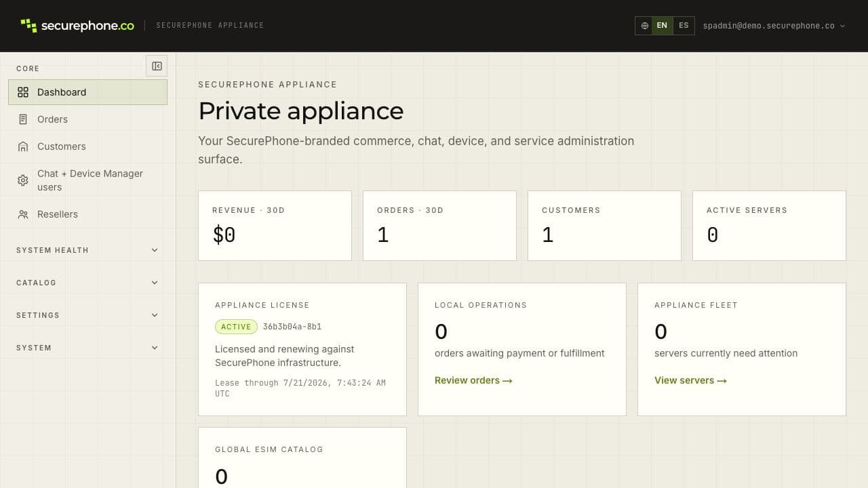Click 'Licensed and renewing against' description

pyautogui.click(x=285, y=356)
